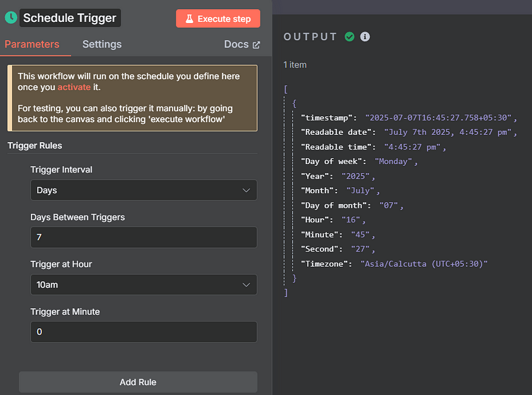Screen dimensions: 532x395
Task: Switch to the Settings tab
Action: 102,44
